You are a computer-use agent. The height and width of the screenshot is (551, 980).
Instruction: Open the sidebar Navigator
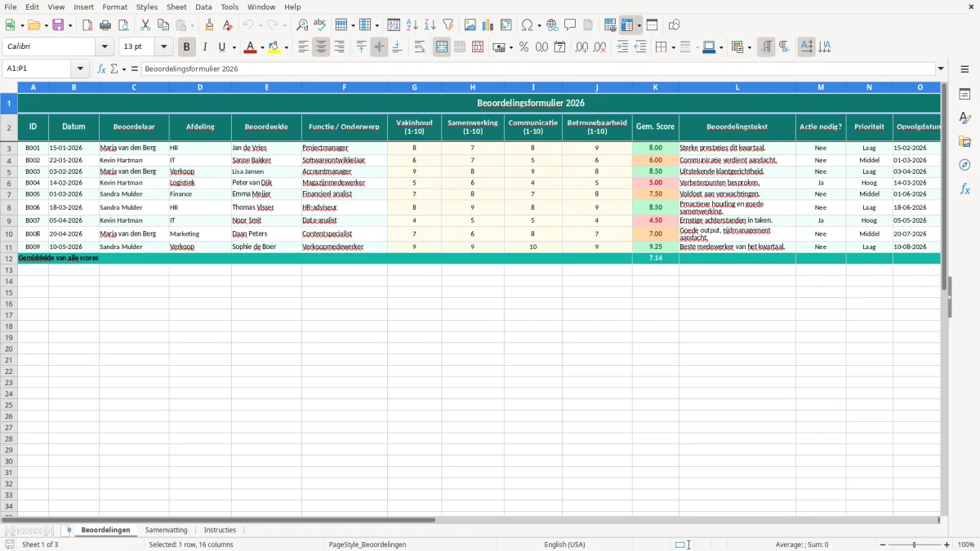tap(964, 165)
